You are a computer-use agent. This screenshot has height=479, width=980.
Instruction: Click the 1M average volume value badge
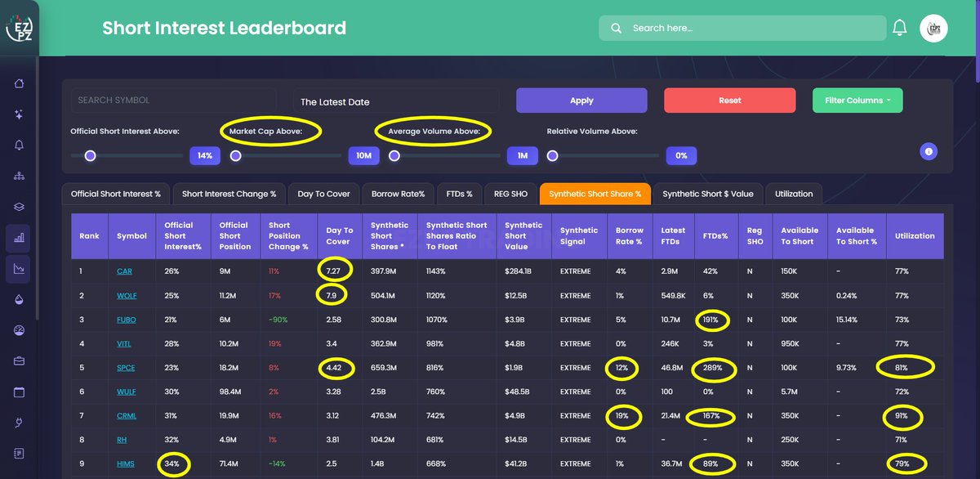tap(523, 155)
